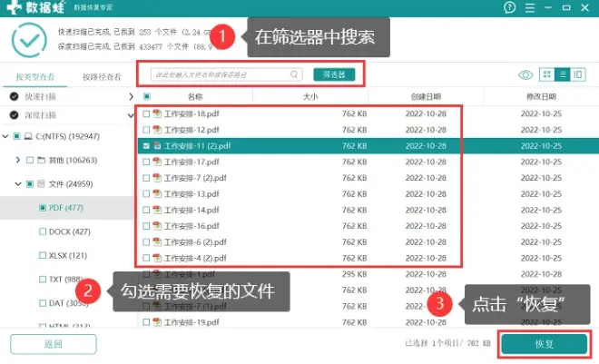Click the 恢复 recover button
The image size is (599, 364).
click(x=544, y=344)
